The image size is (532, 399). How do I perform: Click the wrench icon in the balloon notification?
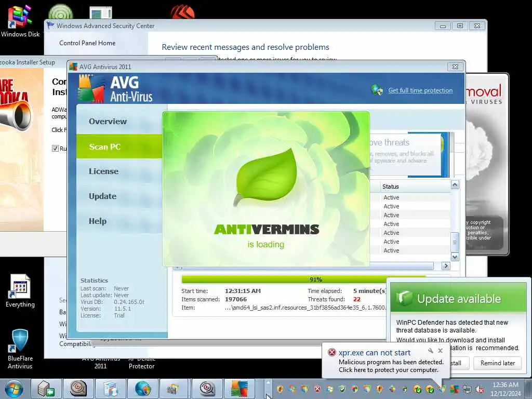tap(430, 351)
